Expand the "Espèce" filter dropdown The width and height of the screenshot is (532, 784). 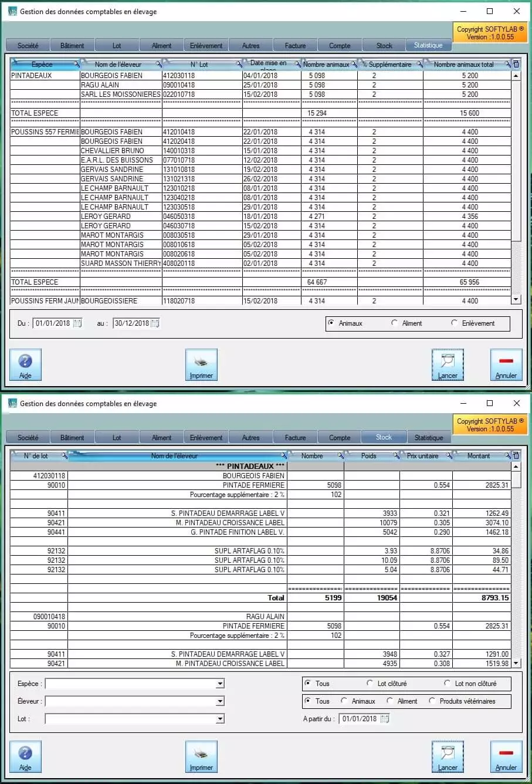(220, 684)
